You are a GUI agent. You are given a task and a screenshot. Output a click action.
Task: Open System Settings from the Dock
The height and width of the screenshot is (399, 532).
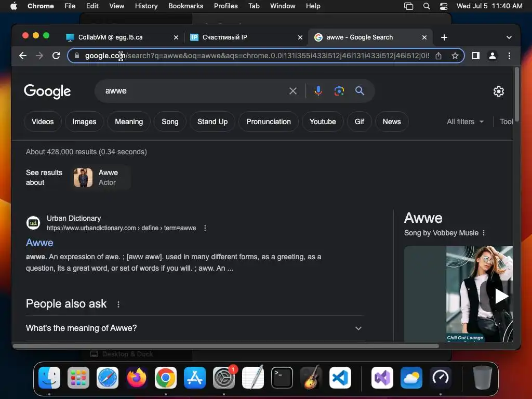pos(224,377)
